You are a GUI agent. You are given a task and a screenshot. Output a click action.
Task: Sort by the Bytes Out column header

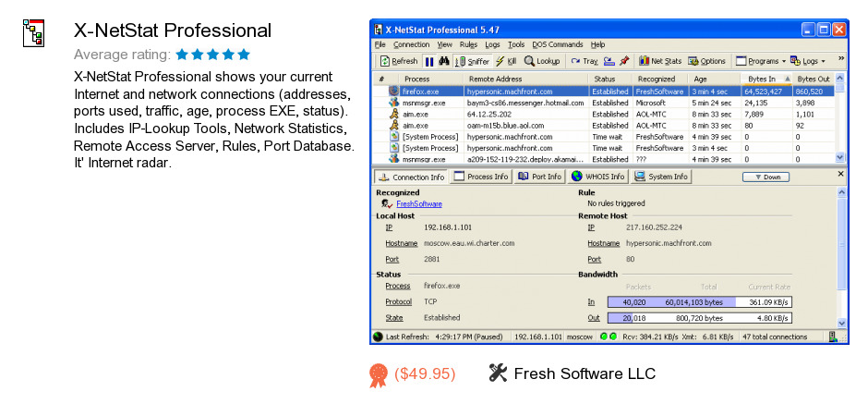coord(814,79)
